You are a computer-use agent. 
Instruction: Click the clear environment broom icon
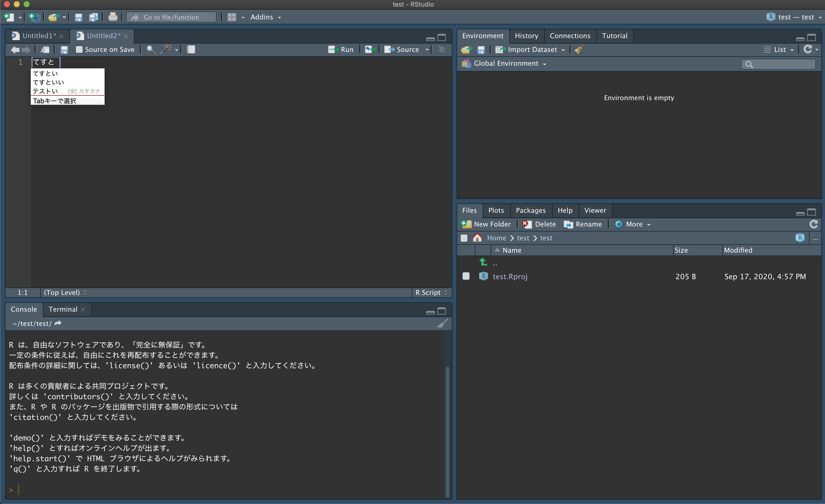tap(579, 49)
